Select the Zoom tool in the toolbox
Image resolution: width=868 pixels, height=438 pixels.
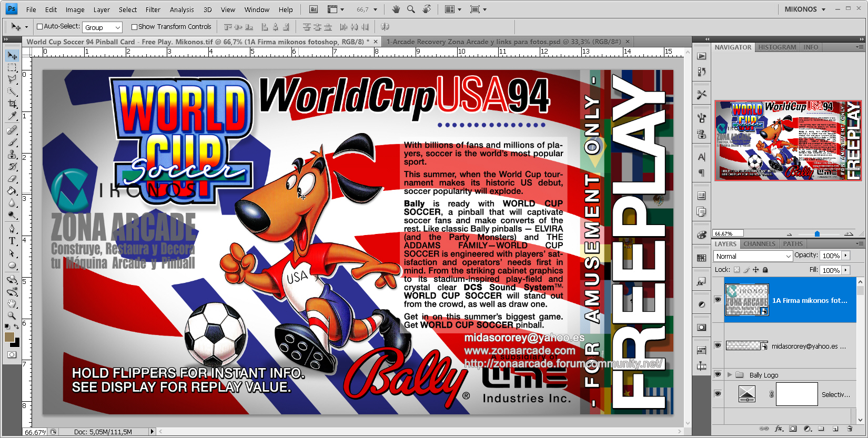tap(12, 315)
